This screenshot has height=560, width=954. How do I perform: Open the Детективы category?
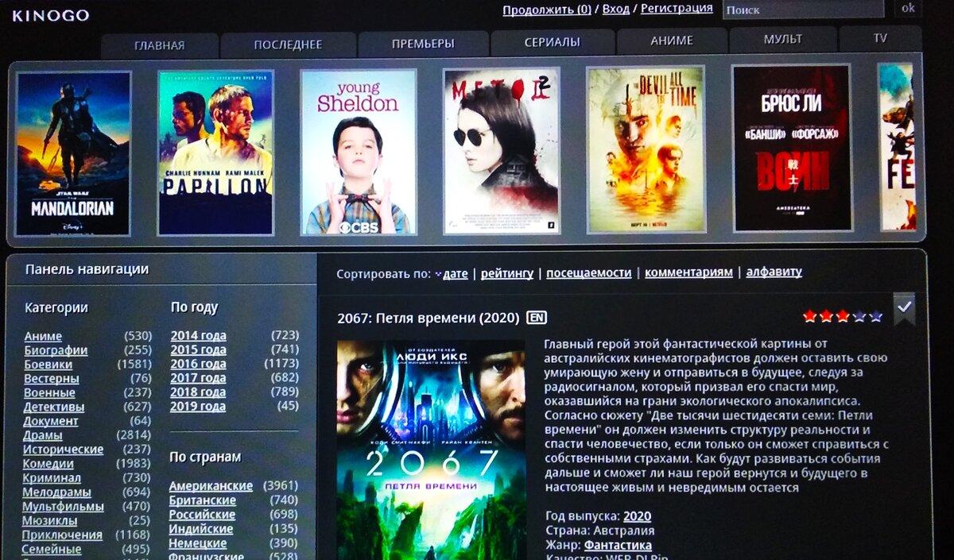(53, 407)
